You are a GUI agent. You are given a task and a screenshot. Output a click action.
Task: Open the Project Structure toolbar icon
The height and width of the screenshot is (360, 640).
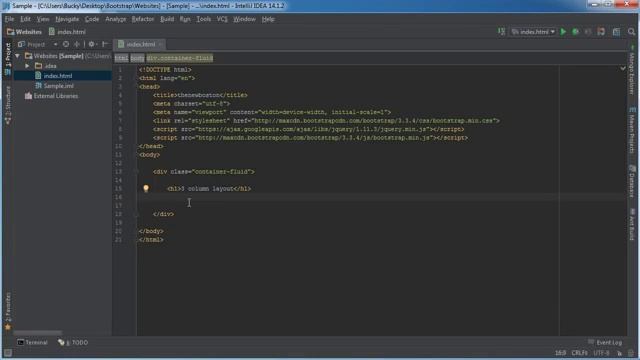click(x=616, y=32)
